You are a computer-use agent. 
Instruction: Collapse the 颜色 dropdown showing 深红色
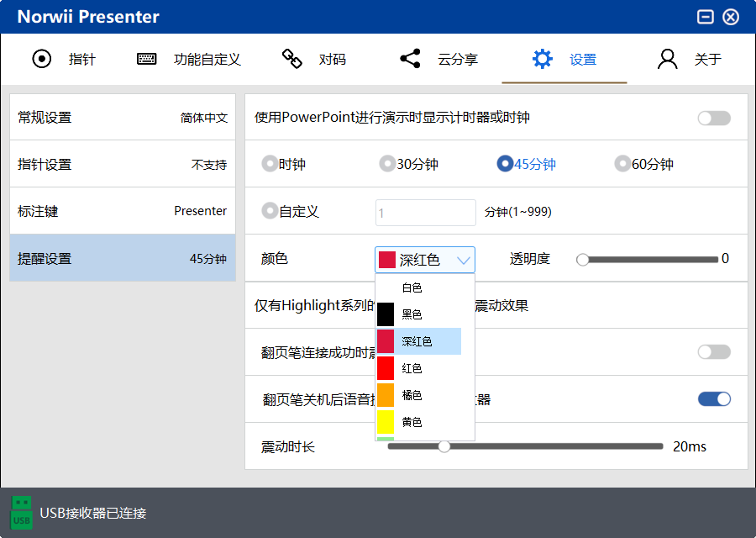425,260
